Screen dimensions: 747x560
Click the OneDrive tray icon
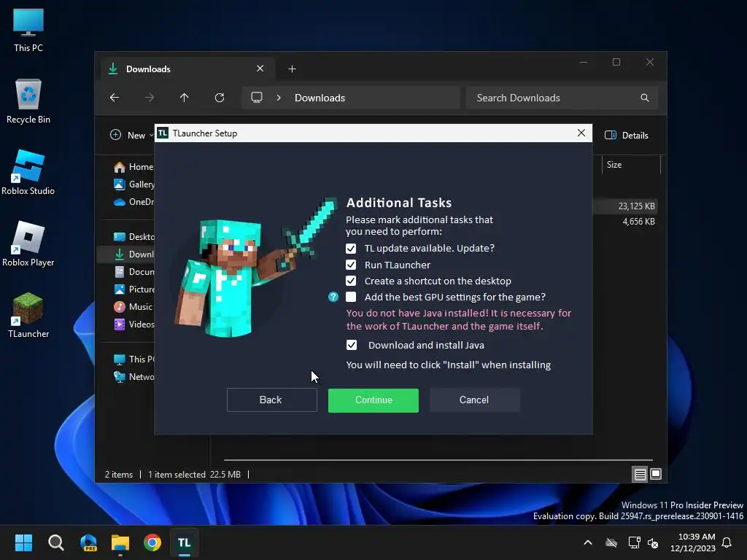[611, 542]
